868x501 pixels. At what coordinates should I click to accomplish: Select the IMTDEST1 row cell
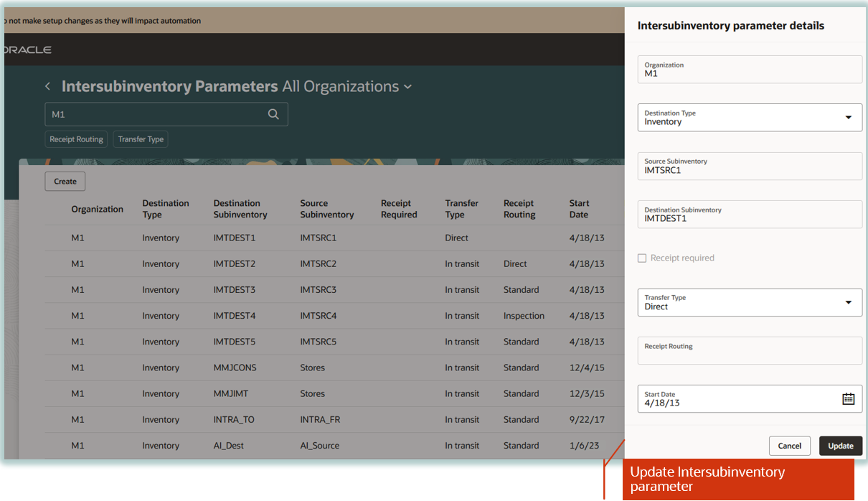click(235, 238)
